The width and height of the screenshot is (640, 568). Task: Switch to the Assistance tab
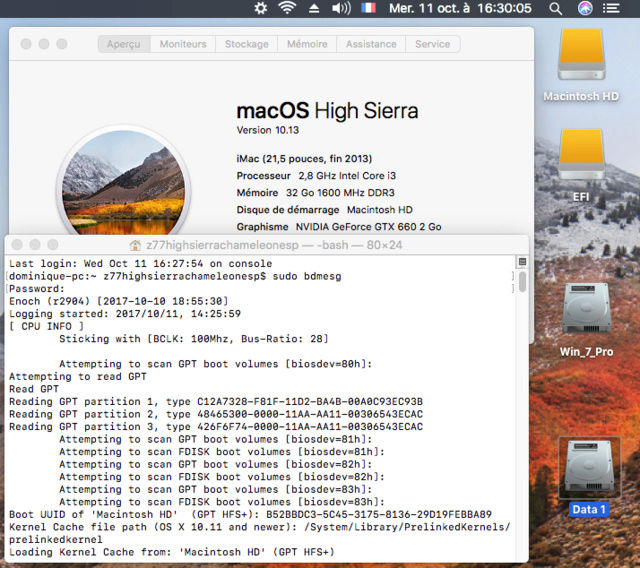pyautogui.click(x=371, y=44)
